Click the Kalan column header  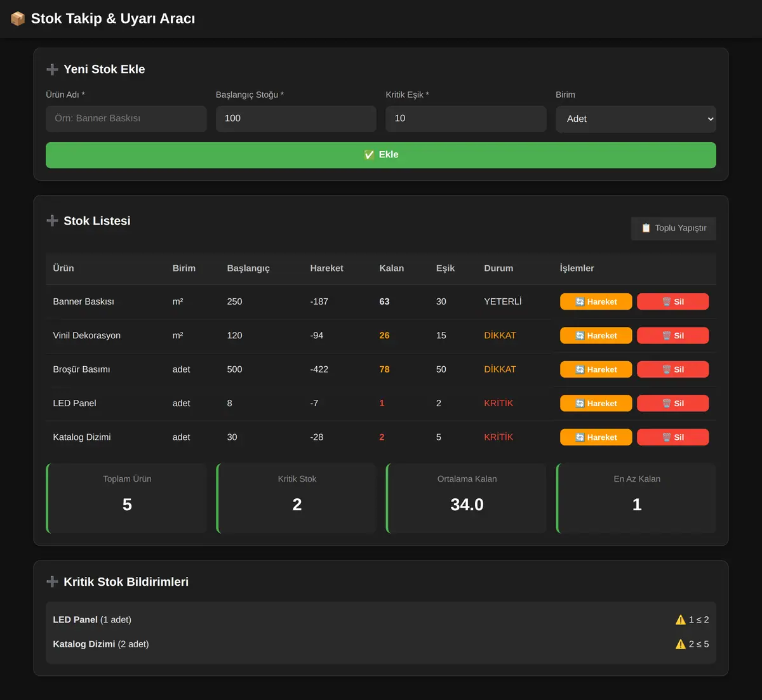point(391,268)
